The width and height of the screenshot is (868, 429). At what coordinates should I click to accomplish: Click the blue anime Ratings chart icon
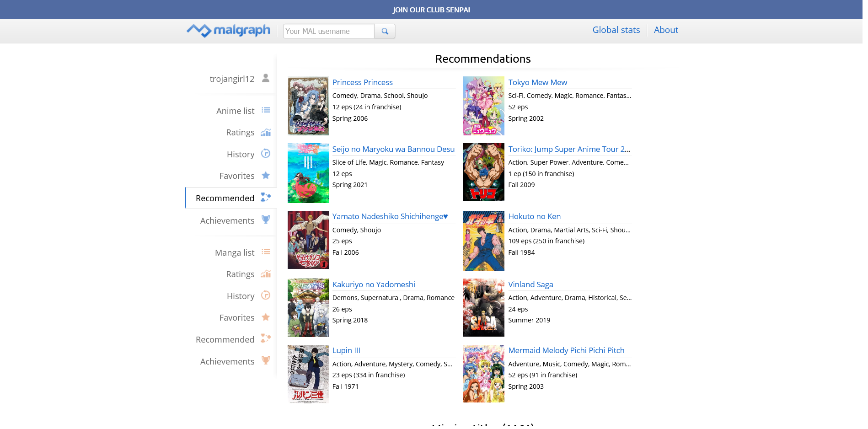click(266, 132)
